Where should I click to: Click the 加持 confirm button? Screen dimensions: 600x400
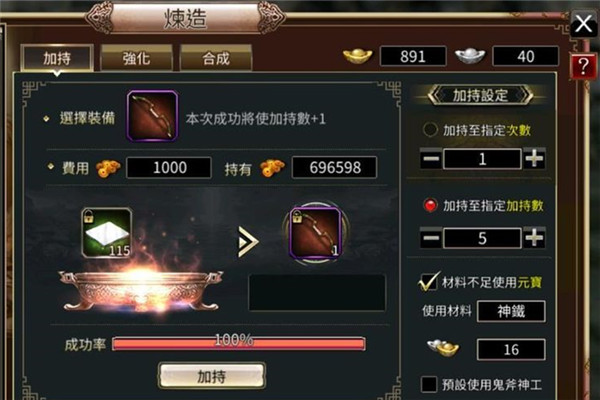212,376
